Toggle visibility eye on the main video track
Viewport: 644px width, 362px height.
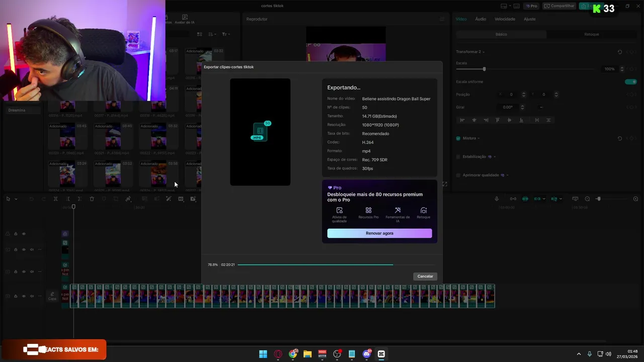(24, 296)
